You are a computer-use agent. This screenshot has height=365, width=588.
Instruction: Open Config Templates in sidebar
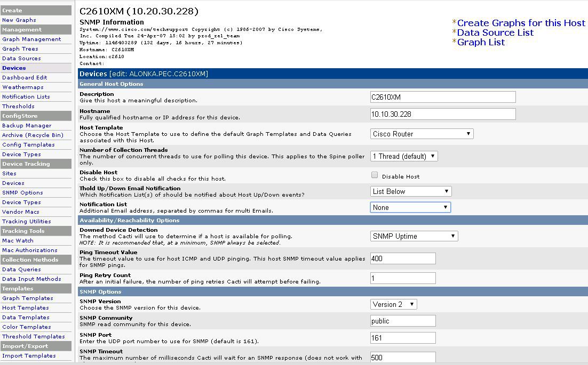pos(28,145)
